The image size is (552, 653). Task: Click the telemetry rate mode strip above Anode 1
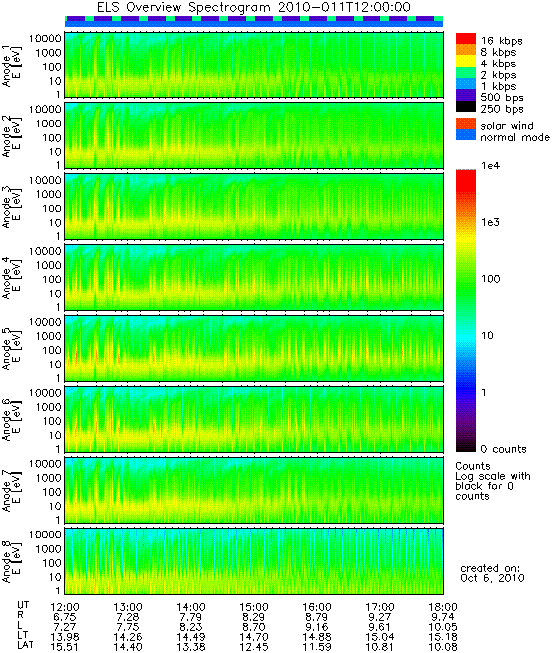254,22
